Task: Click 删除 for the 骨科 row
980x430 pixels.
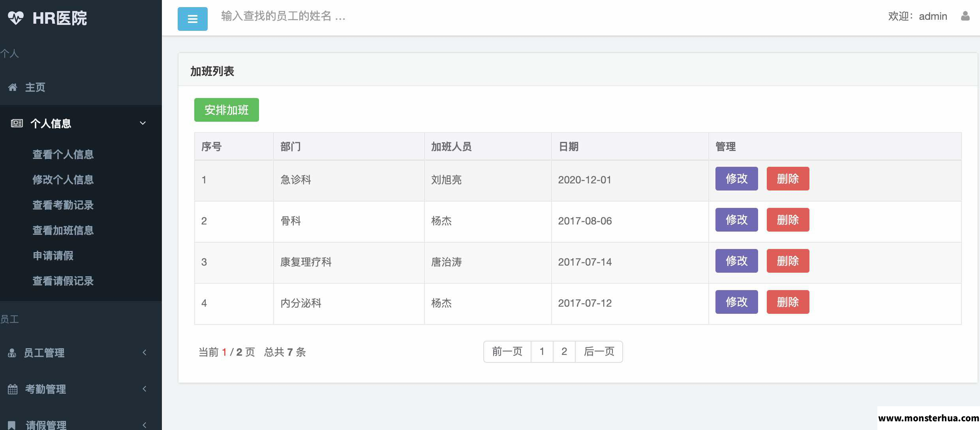Action: (x=788, y=220)
